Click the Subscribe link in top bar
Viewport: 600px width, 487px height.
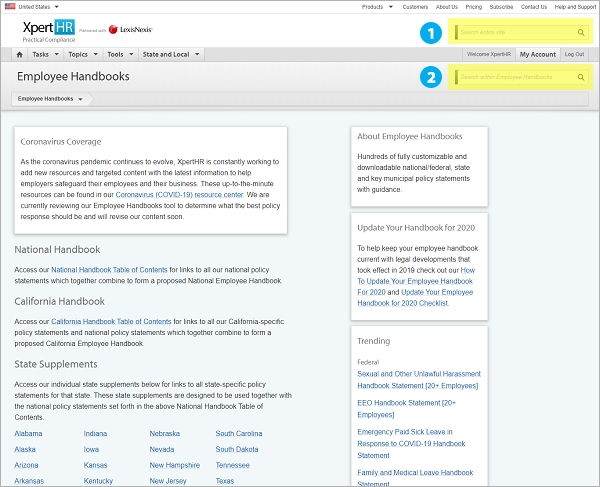(x=501, y=7)
